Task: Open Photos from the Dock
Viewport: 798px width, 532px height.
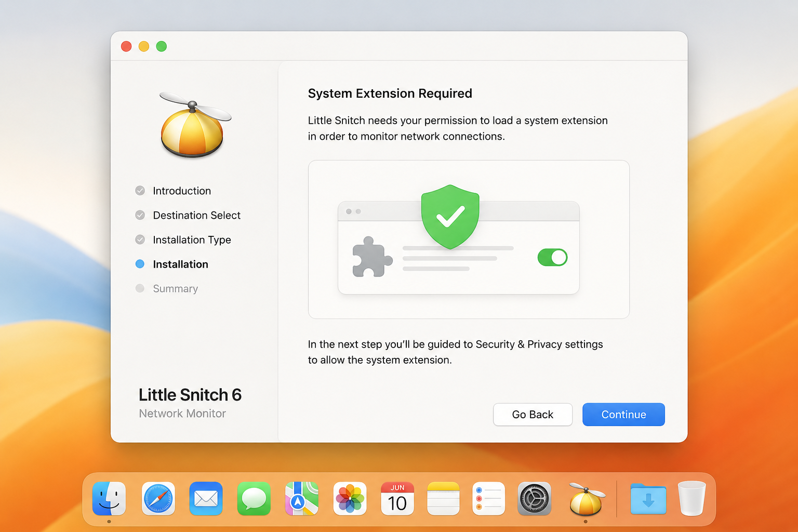Action: 350,499
